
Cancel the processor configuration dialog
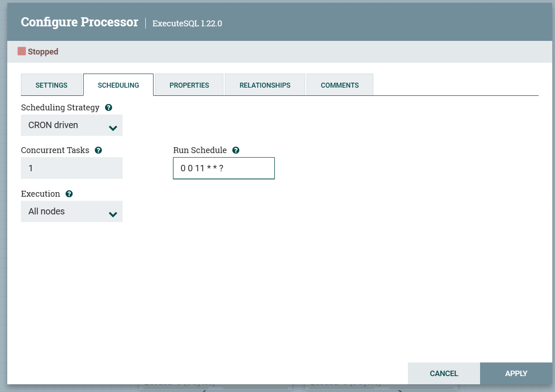point(444,373)
